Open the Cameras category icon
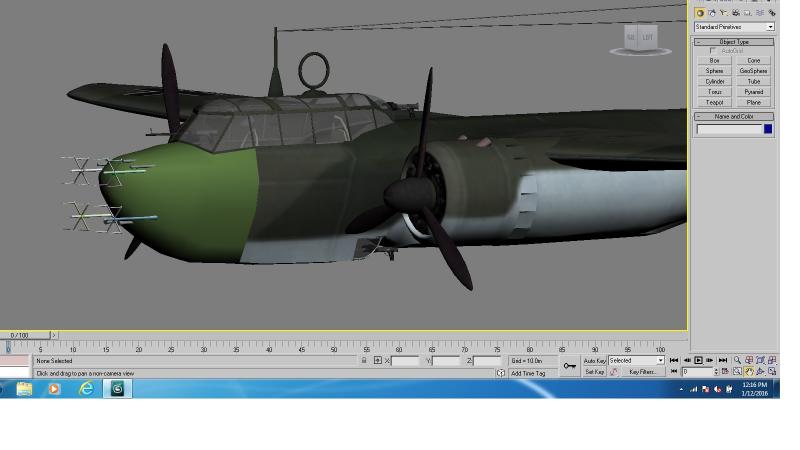This screenshot has width=800, height=450. pos(736,13)
